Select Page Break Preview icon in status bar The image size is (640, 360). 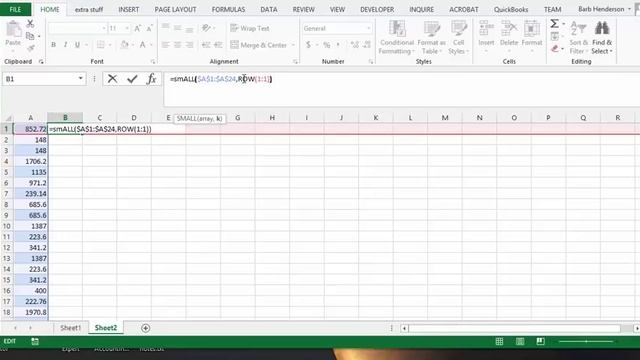(x=540, y=341)
